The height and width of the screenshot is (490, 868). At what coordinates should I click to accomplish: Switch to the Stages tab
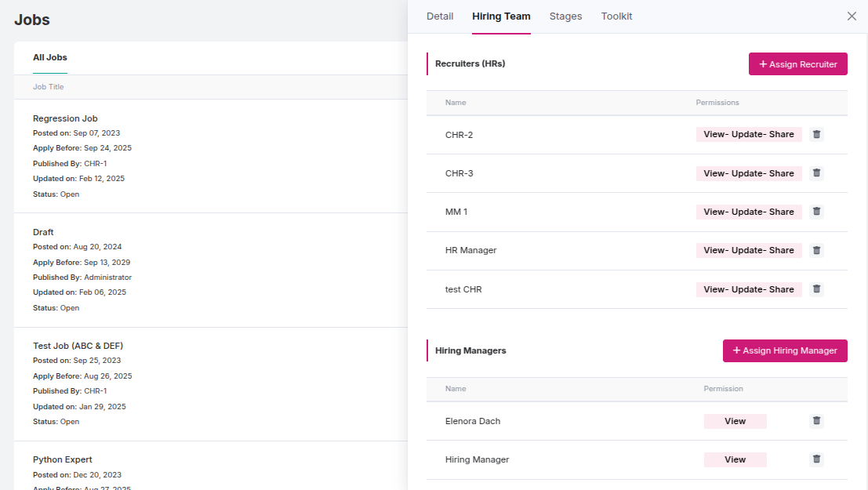coord(565,16)
